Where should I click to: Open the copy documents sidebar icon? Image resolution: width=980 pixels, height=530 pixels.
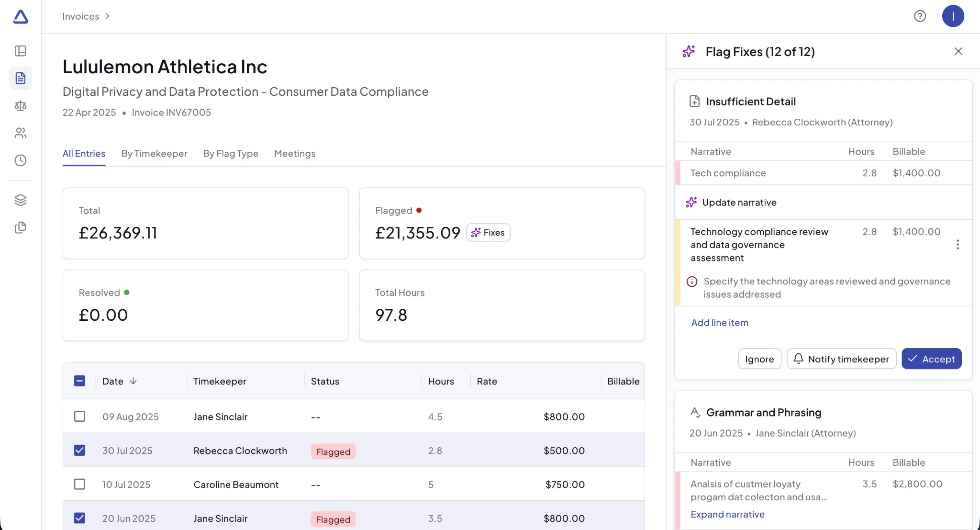point(21,227)
